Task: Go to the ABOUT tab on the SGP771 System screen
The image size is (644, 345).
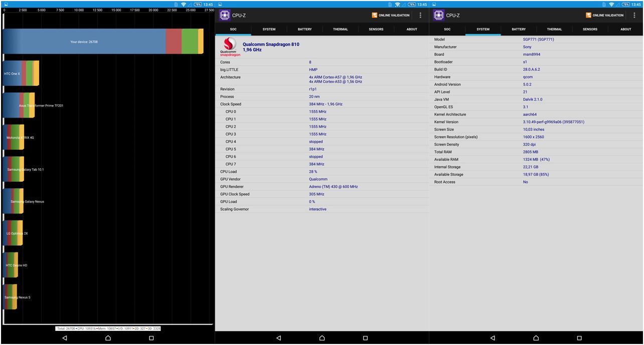Action: [x=625, y=29]
